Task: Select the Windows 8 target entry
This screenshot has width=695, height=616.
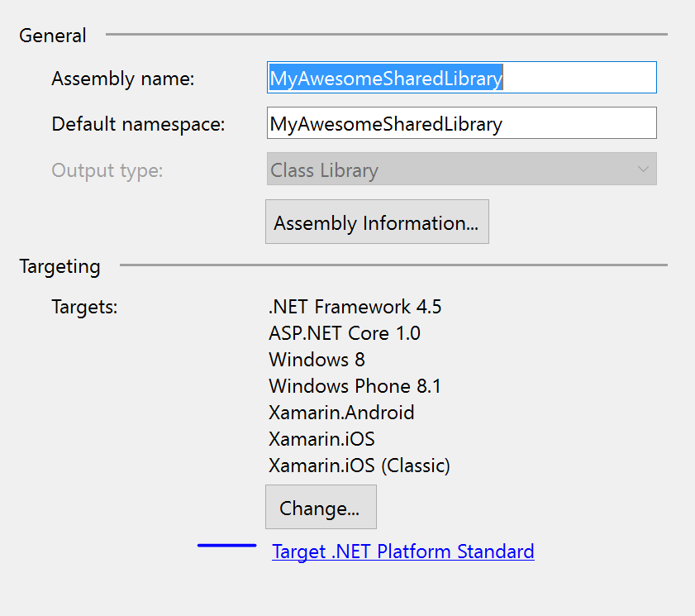Action: (x=317, y=360)
